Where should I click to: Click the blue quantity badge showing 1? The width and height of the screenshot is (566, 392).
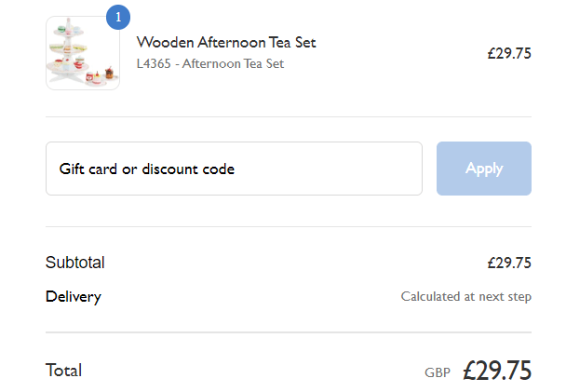coord(118,18)
